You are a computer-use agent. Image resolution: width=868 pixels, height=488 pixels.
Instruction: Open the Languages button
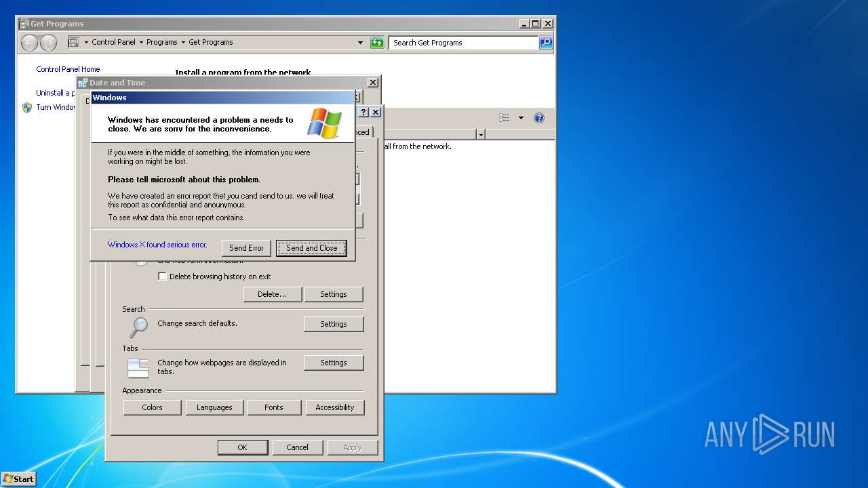(x=214, y=407)
